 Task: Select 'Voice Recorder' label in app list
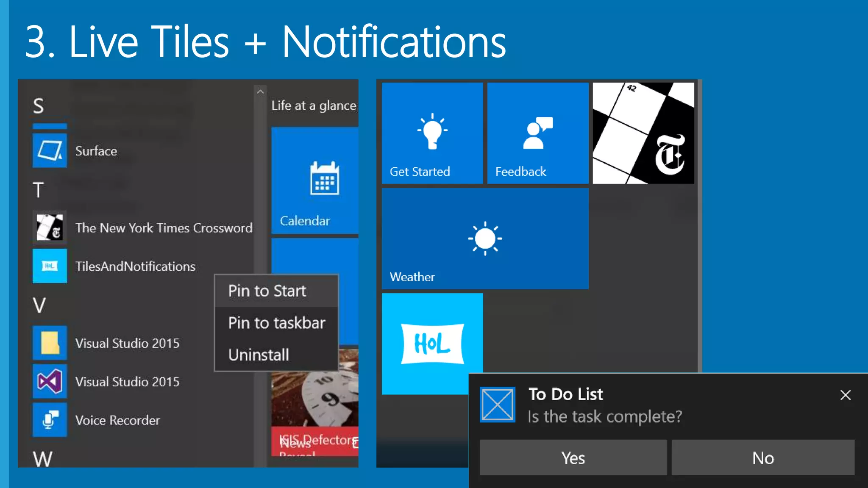pos(117,420)
